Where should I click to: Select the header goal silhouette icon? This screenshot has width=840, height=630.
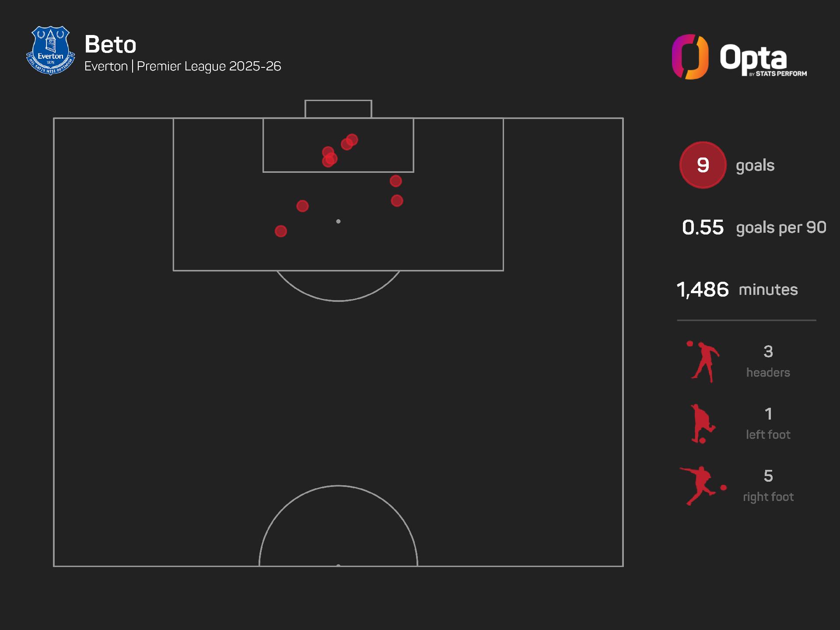703,361
